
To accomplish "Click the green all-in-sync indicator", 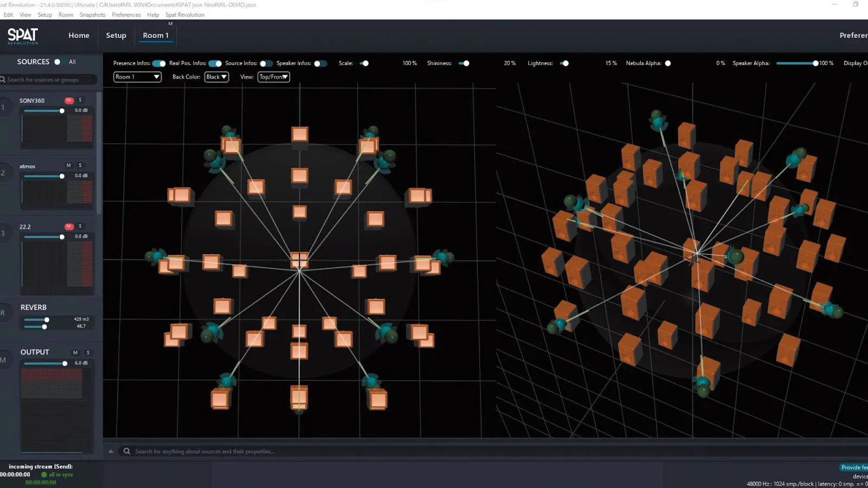I will (x=44, y=474).
